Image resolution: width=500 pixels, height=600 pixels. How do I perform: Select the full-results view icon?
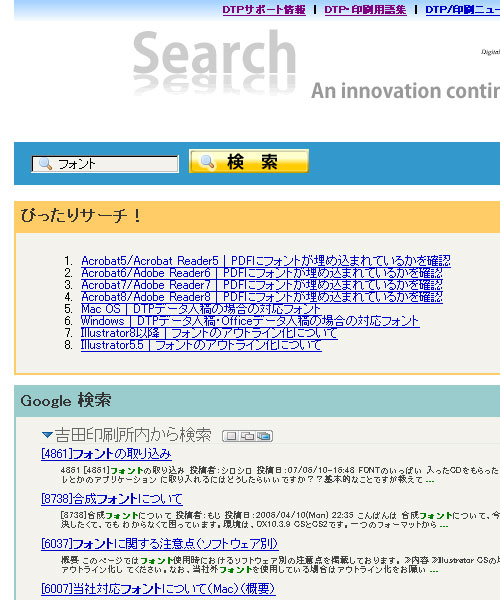(264, 436)
